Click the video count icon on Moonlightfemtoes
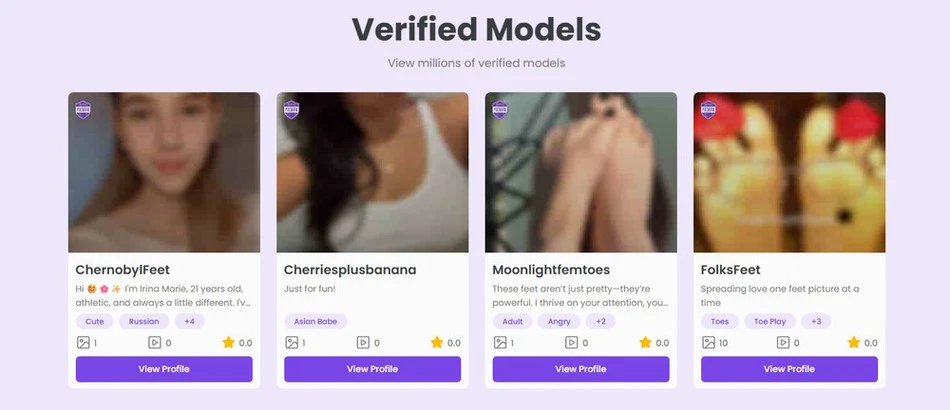 [x=572, y=342]
